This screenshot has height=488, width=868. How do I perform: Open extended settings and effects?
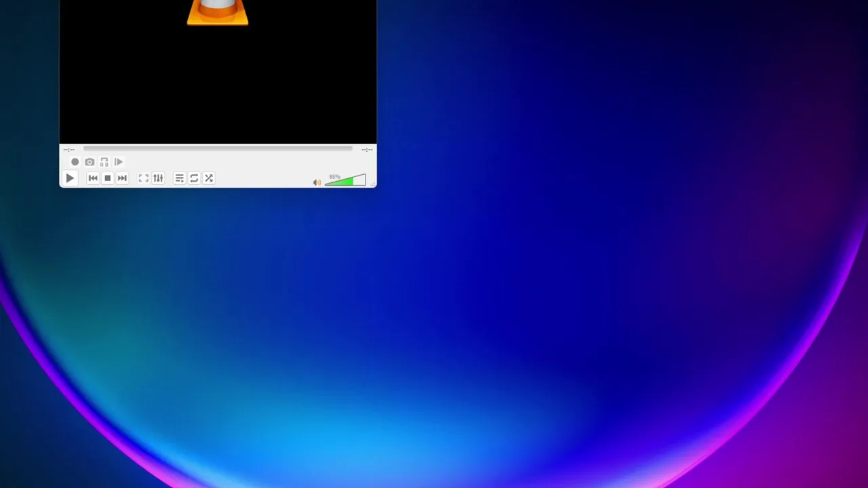point(158,178)
